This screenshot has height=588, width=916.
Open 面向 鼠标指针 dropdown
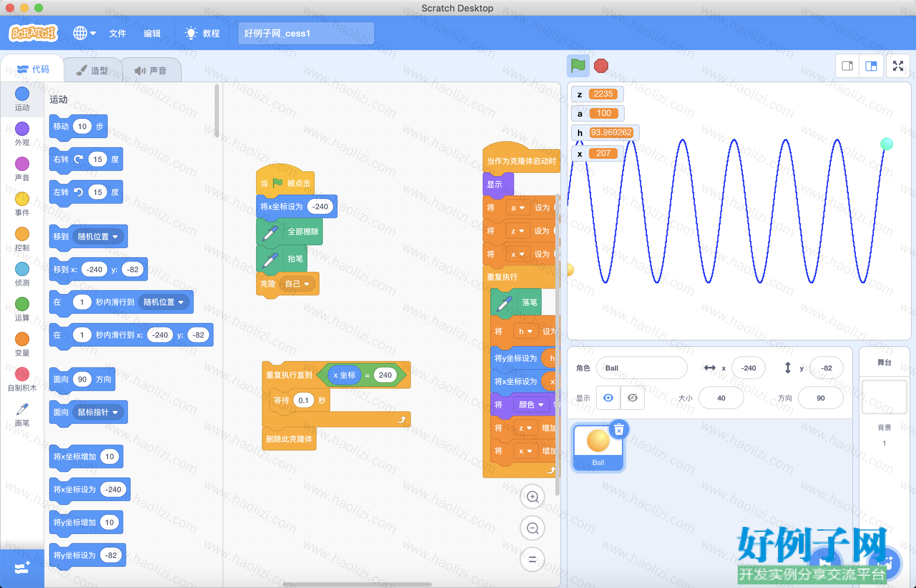[98, 412]
